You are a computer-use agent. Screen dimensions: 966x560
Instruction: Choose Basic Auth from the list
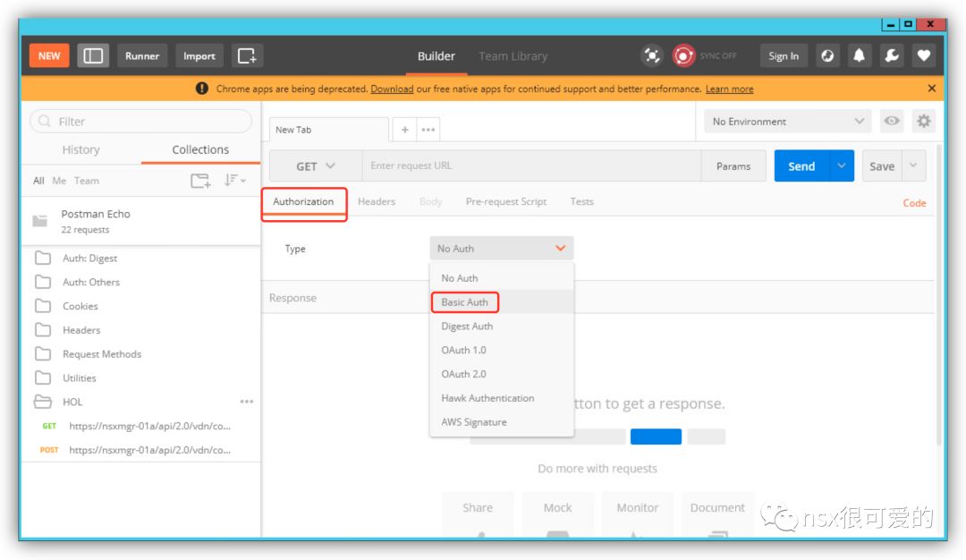(x=502, y=302)
